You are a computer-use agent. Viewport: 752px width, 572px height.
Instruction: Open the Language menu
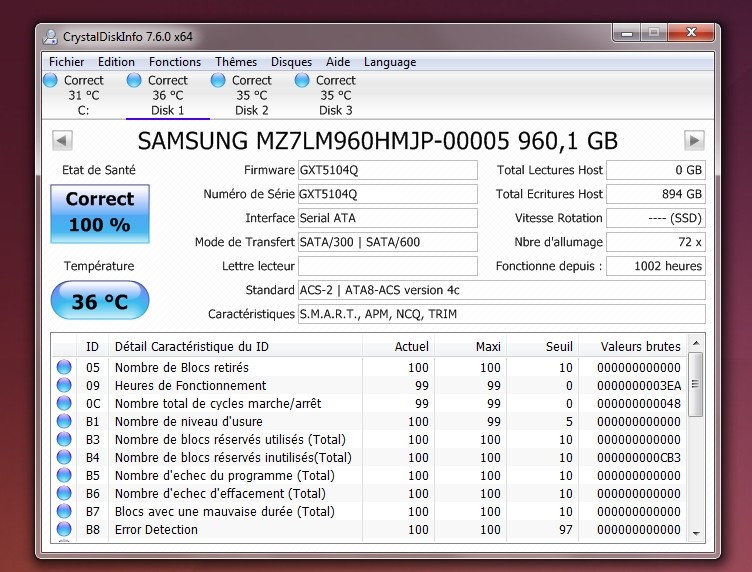tap(390, 62)
